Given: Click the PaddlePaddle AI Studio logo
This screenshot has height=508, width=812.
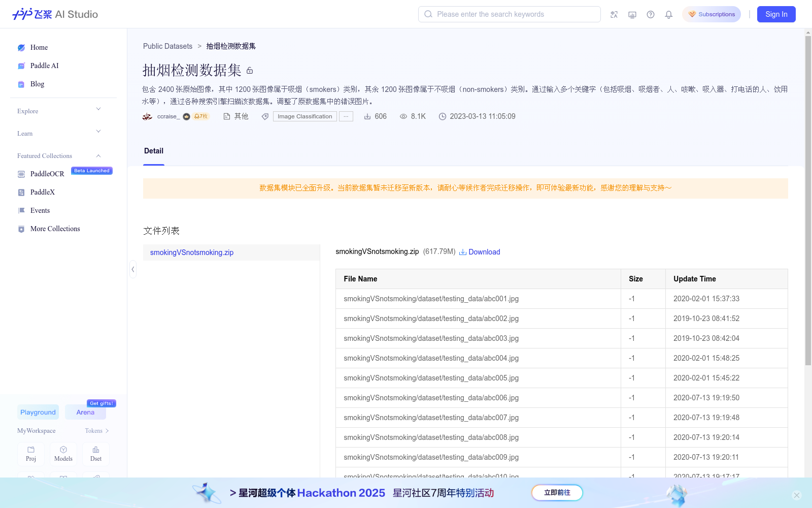Looking at the screenshot, I should [x=55, y=14].
